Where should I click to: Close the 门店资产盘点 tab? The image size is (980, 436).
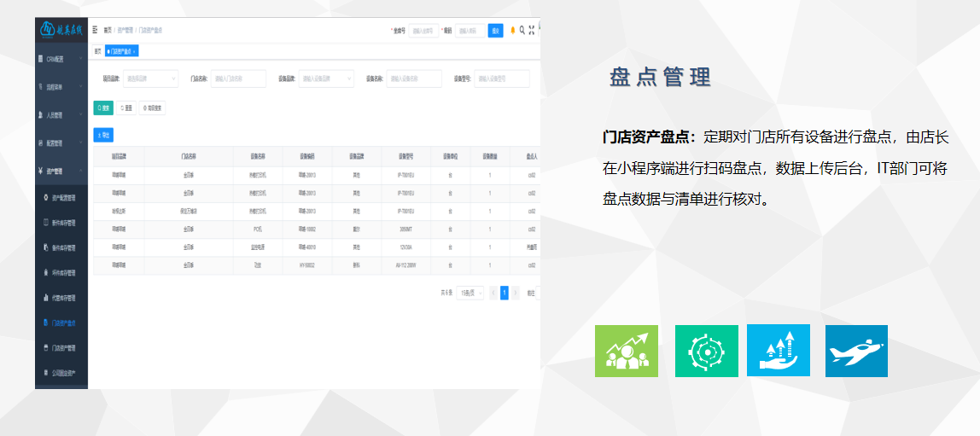[x=134, y=51]
